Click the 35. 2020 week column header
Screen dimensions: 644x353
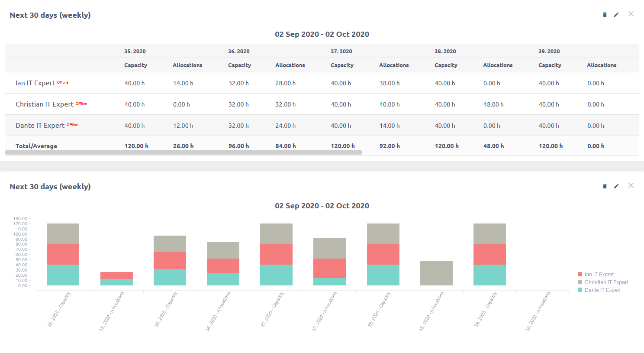135,51
